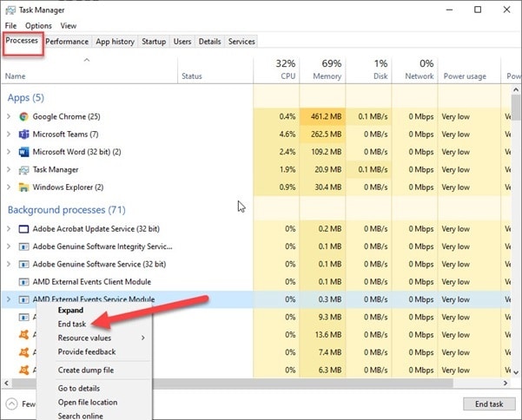This screenshot has width=522, height=420.
Task: Open the Resource values submenu arrow
Action: coord(143,338)
